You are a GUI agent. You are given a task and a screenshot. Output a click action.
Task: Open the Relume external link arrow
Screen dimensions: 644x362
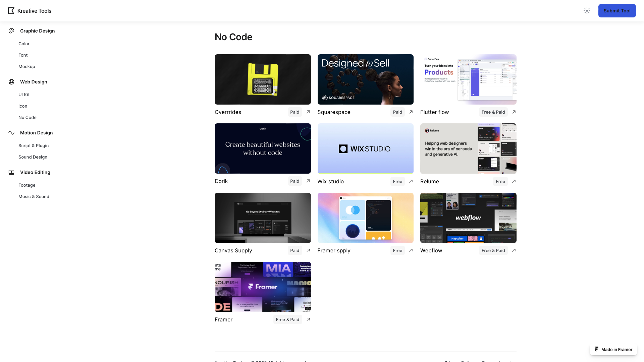coord(514,181)
